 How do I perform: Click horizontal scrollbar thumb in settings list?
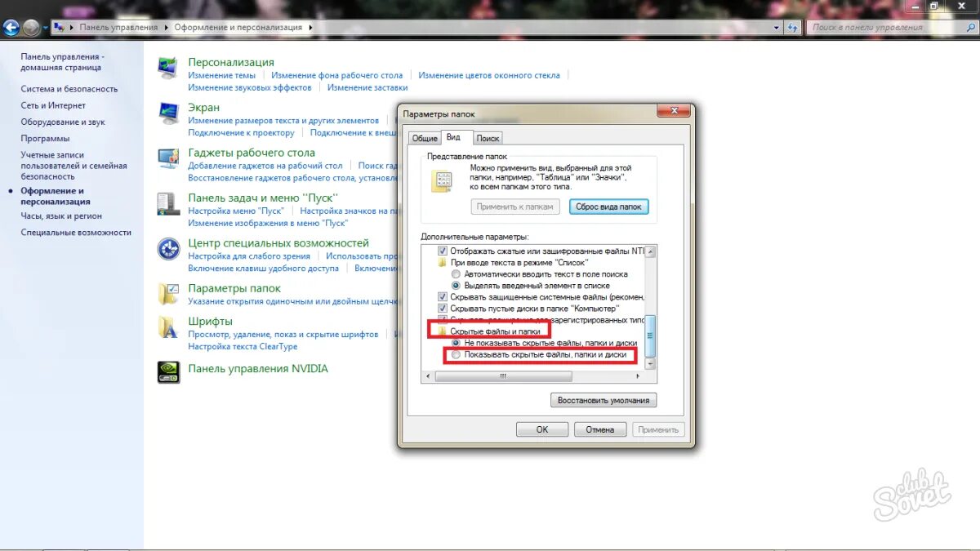[x=504, y=376]
